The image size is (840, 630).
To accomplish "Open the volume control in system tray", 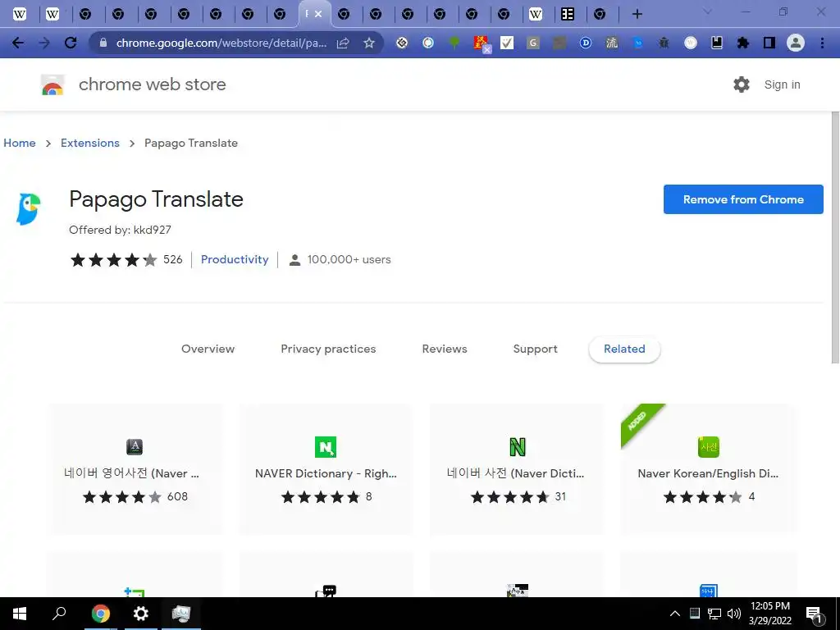I will (x=734, y=614).
